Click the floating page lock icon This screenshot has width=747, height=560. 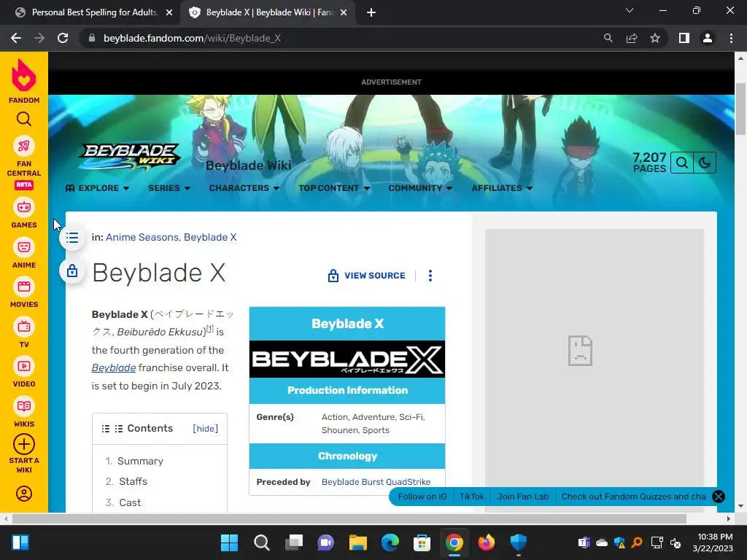72,271
